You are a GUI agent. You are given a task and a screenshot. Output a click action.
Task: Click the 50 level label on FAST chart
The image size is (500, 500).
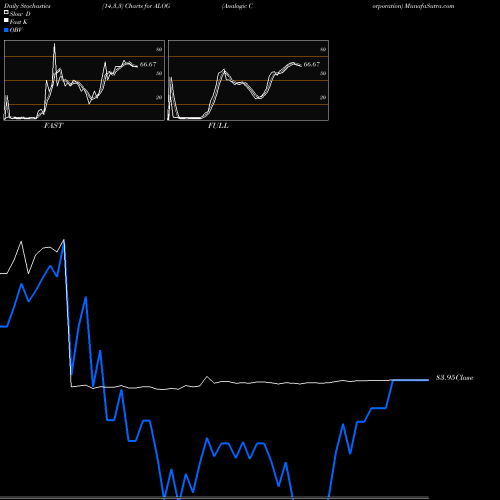coord(159,73)
